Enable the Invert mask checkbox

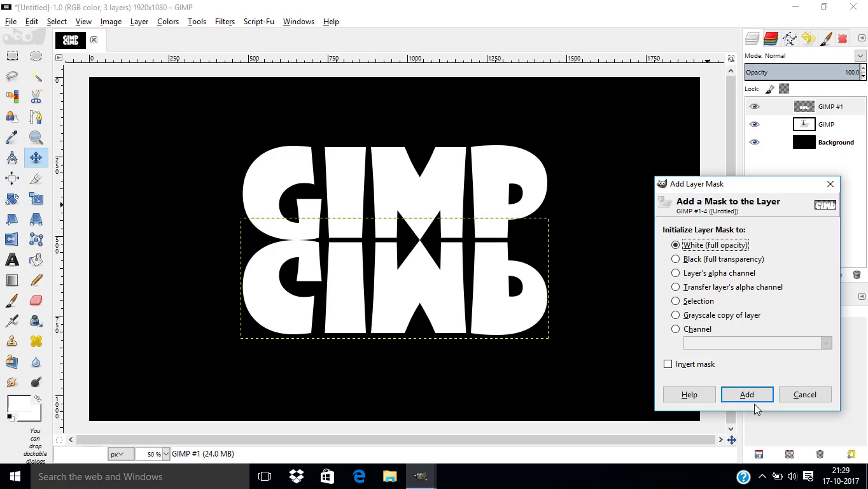tap(668, 364)
